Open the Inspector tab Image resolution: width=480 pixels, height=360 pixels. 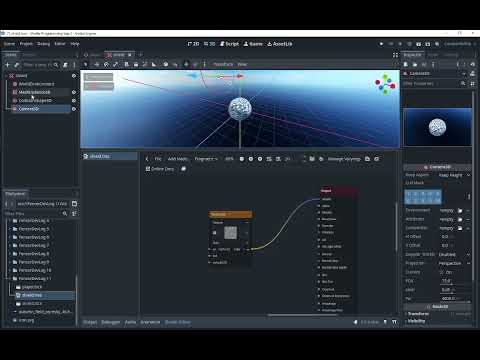(x=413, y=55)
